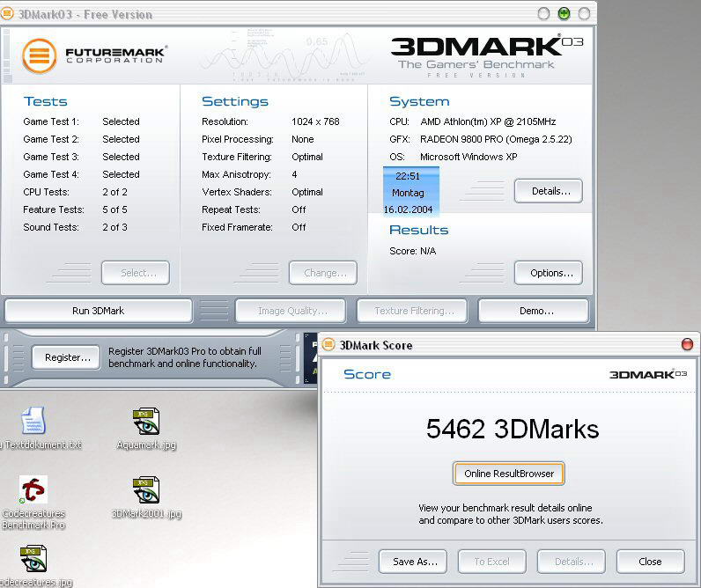Viewport: 701px width, 588px height.
Task: Open the Options button under Results
Action: (x=549, y=273)
